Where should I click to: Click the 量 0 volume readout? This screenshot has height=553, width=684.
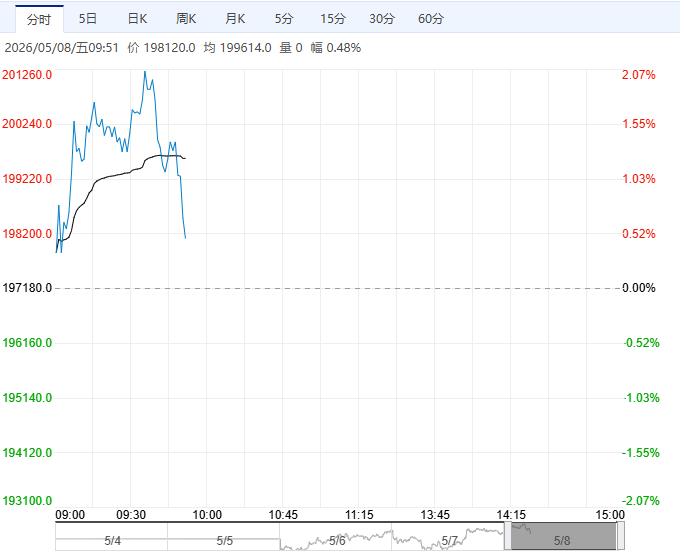291,48
